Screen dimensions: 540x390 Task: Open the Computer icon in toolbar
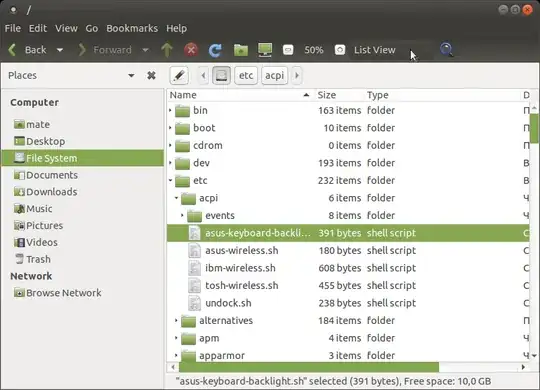pos(265,50)
